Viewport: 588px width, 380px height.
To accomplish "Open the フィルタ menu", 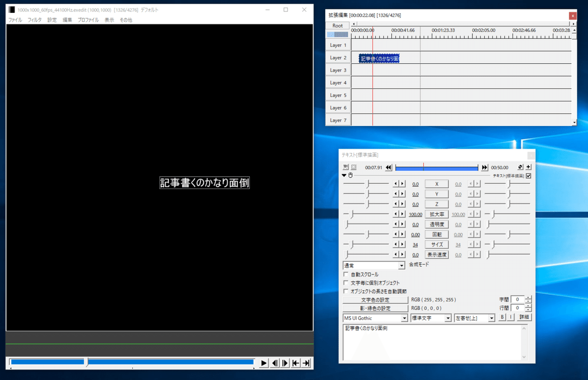I will (35, 20).
